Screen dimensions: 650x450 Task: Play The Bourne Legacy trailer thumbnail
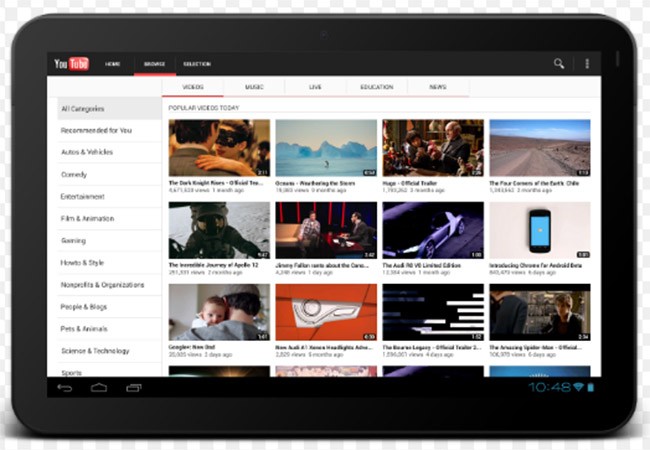click(x=433, y=312)
